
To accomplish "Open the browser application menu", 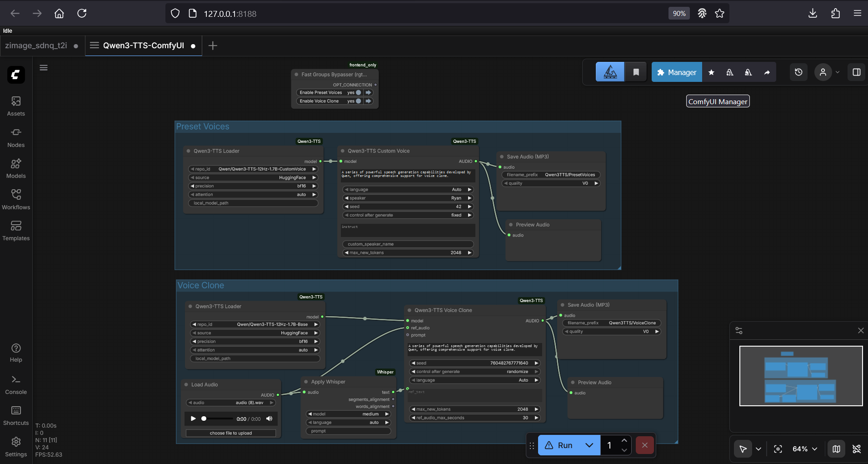I will 858,14.
